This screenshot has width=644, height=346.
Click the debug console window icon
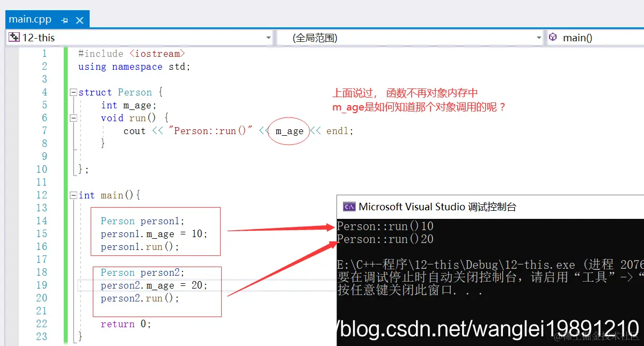pyautogui.click(x=349, y=207)
